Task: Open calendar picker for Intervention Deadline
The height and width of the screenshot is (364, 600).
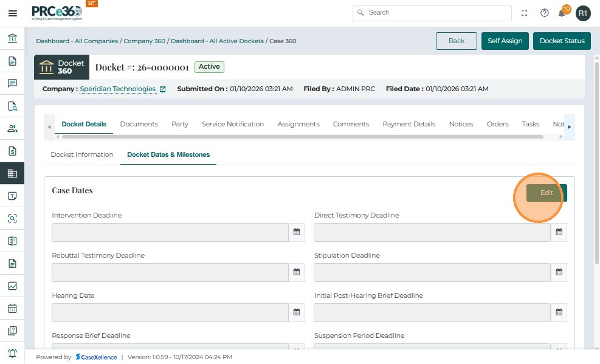Action: pyautogui.click(x=297, y=232)
